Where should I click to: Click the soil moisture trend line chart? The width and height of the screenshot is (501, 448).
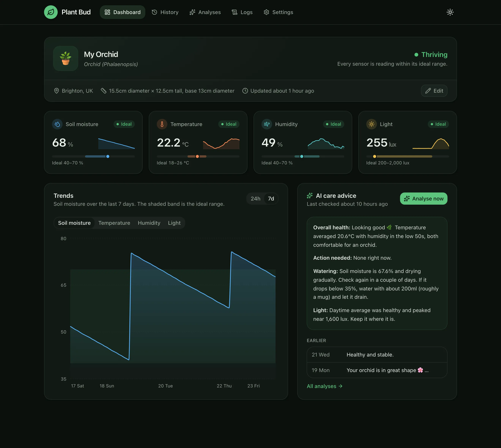click(173, 309)
